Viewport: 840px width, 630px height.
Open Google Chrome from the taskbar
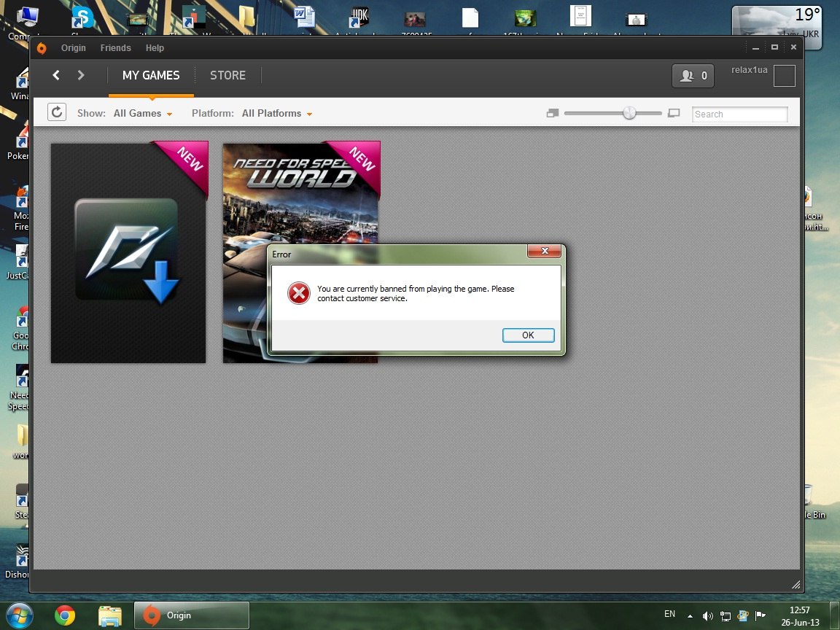point(65,615)
